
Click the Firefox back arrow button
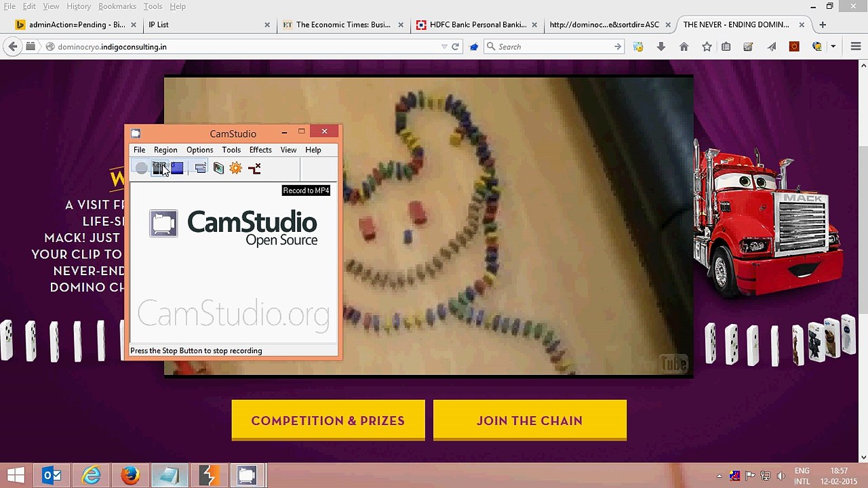coord(13,47)
